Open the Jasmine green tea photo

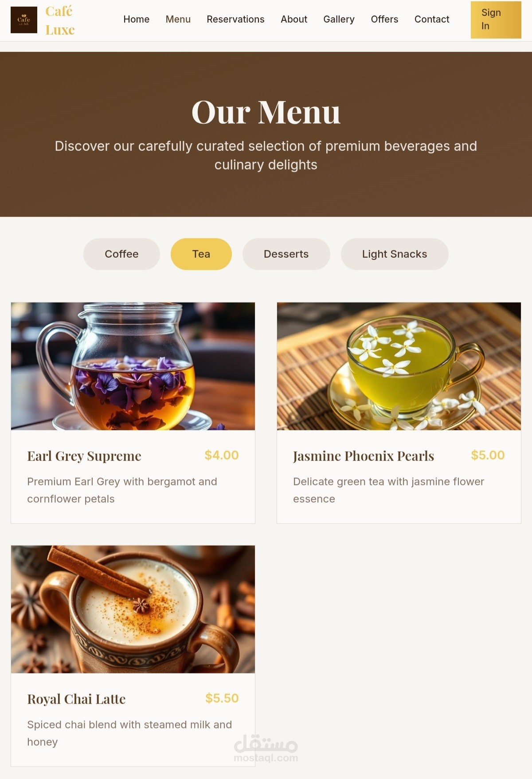point(399,366)
